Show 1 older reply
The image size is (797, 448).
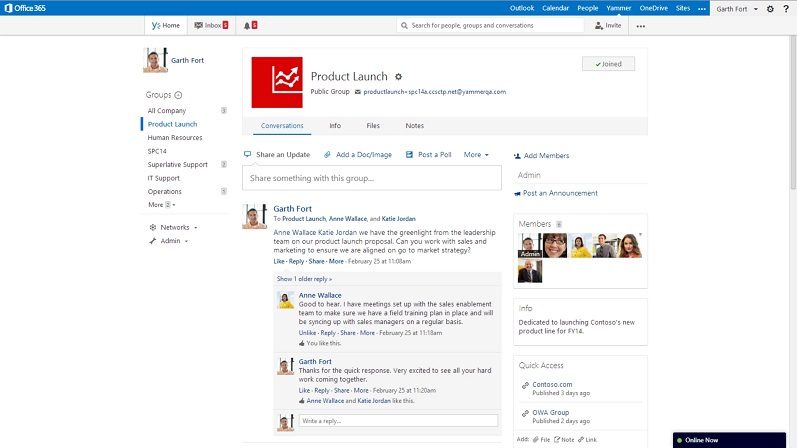304,279
